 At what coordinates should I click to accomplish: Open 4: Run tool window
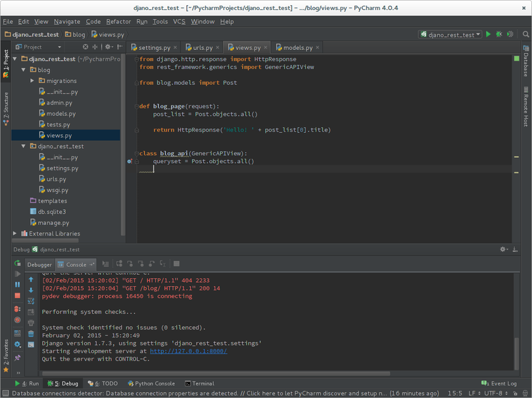[27, 384]
